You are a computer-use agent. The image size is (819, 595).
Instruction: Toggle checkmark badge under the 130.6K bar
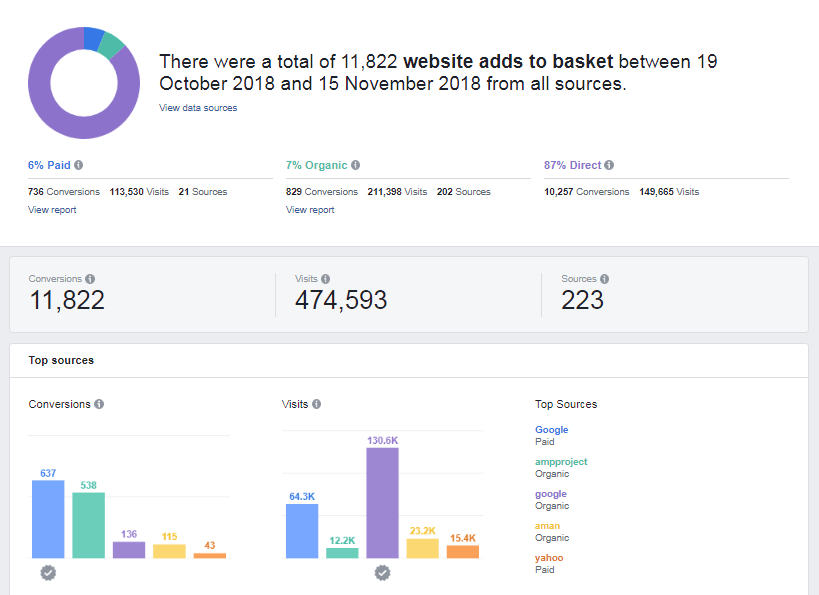click(382, 573)
